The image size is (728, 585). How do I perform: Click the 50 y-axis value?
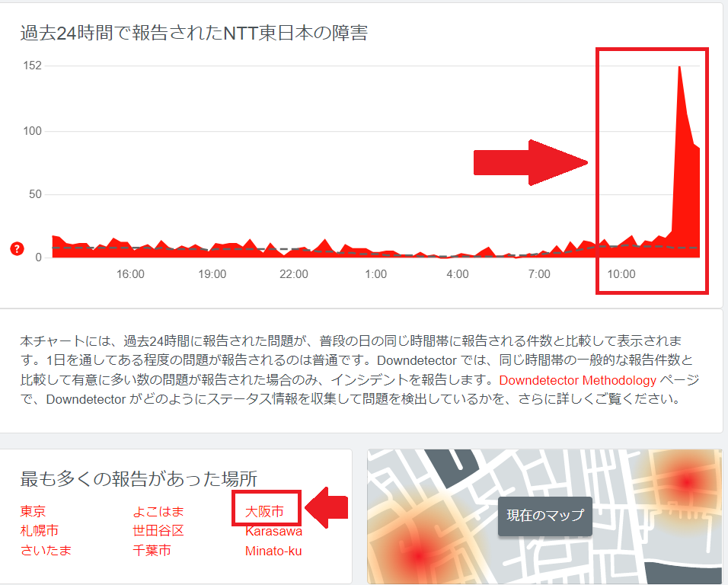(x=35, y=194)
